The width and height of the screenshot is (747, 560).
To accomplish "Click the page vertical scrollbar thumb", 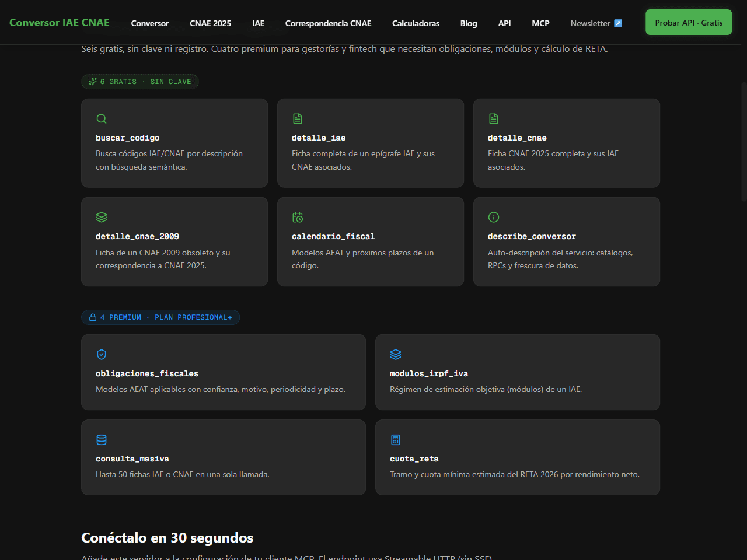I will click(x=743, y=142).
